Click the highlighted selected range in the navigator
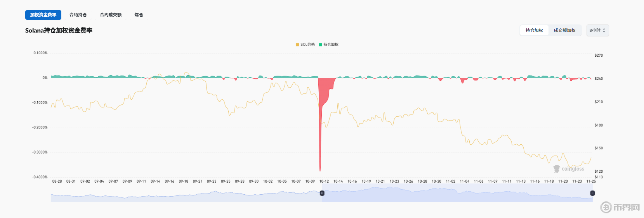644x218 pixels. [x=457, y=193]
